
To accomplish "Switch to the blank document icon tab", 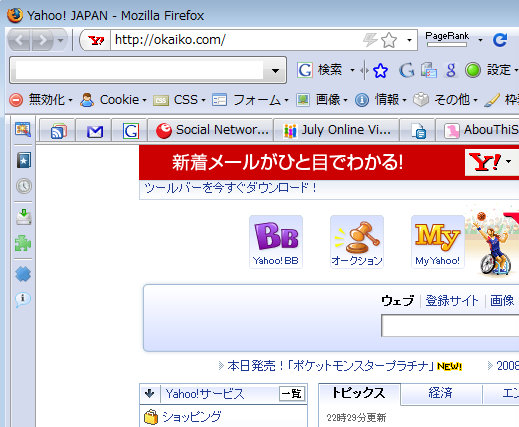I will [x=418, y=130].
